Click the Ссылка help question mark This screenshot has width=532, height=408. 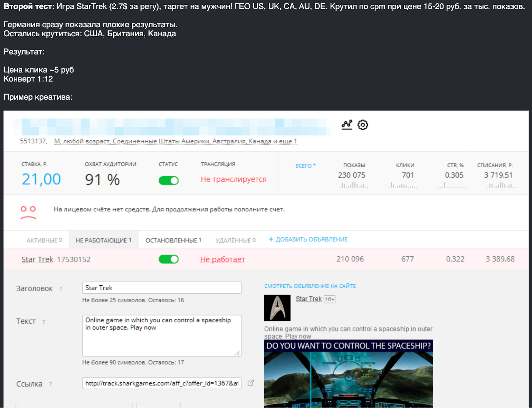pyautogui.click(x=51, y=384)
